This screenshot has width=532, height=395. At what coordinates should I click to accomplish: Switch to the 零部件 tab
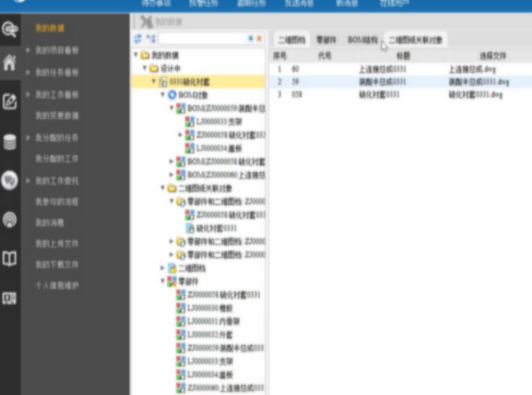(326, 40)
